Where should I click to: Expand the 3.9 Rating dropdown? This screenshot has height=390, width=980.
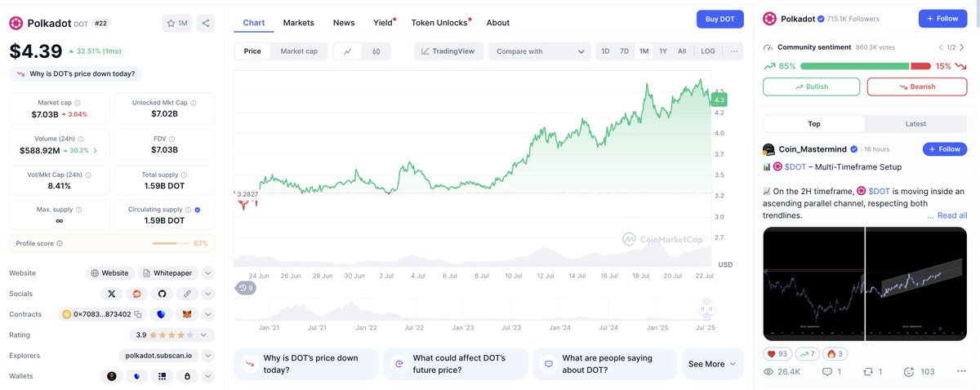[x=172, y=335]
